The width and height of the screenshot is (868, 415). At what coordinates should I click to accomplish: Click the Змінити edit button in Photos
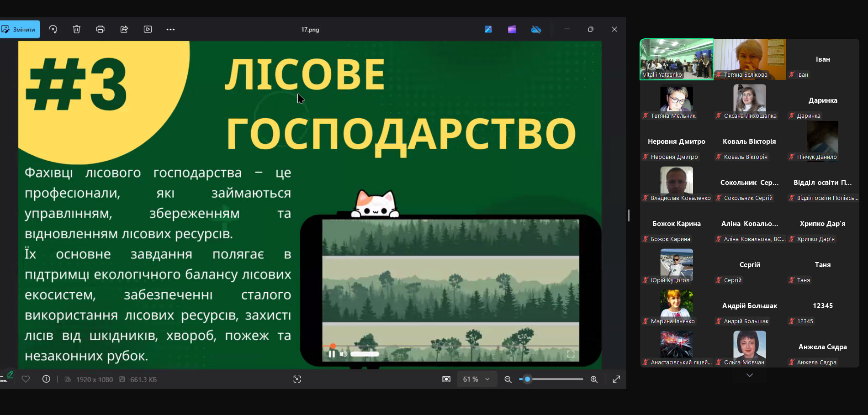click(x=20, y=29)
